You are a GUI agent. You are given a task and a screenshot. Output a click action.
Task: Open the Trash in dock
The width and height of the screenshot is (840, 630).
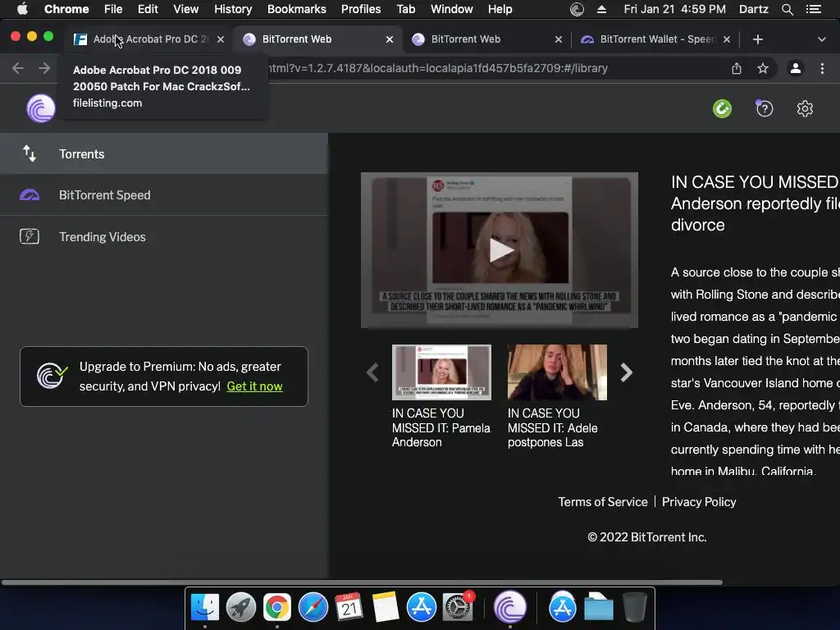tap(634, 608)
